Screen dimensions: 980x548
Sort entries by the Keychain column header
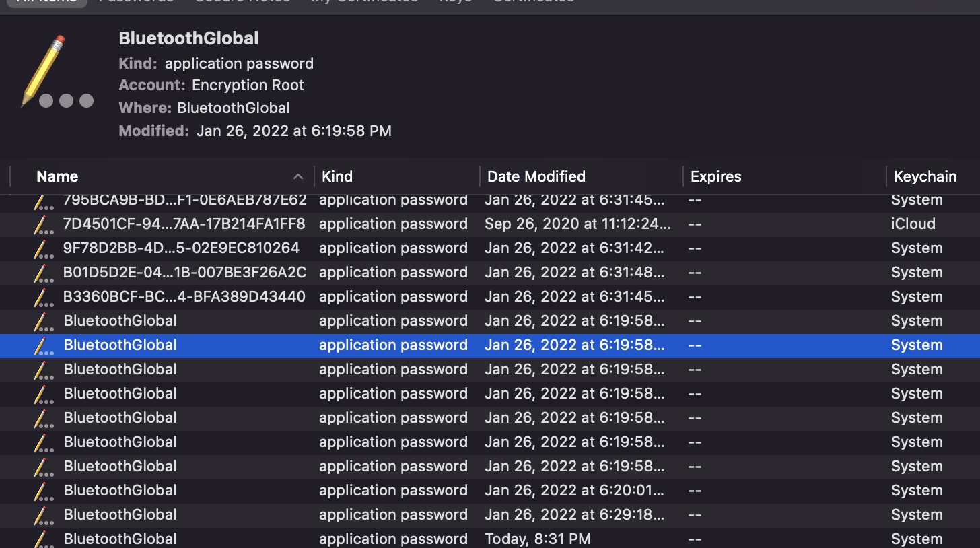(x=925, y=177)
